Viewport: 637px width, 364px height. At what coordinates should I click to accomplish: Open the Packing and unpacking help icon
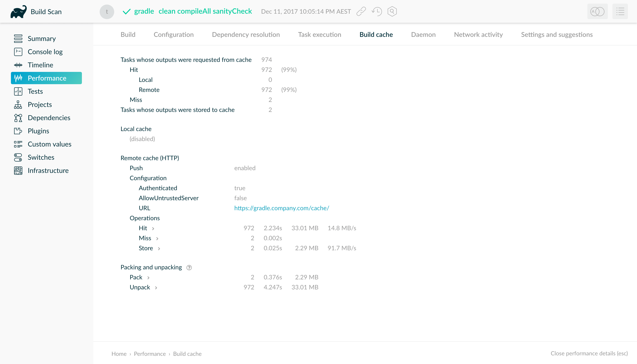[189, 268]
